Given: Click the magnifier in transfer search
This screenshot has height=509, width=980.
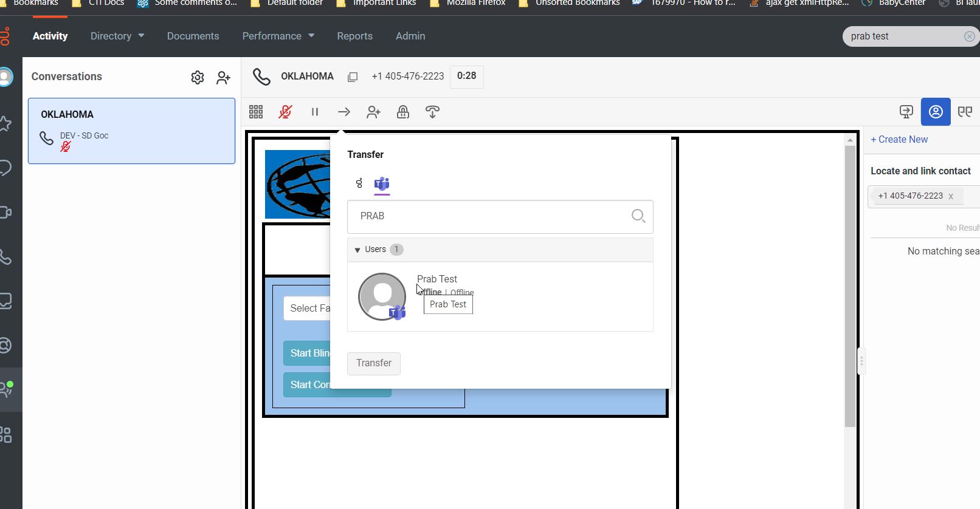Looking at the screenshot, I should point(638,216).
